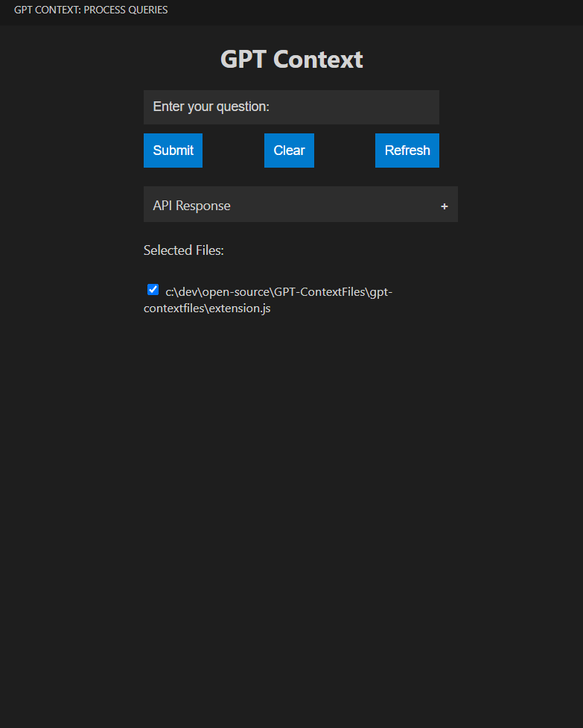Click the 'GPT CONTEXT: PROCESS QUERIES' panel title
Viewport: 583px width, 728px height.
(x=91, y=10)
